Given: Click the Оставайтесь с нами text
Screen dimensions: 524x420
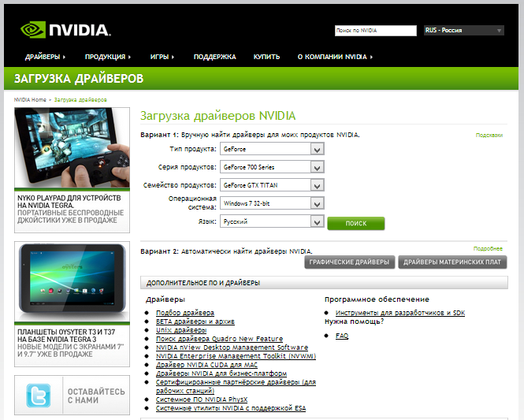Looking at the screenshot, I should (x=96, y=396).
